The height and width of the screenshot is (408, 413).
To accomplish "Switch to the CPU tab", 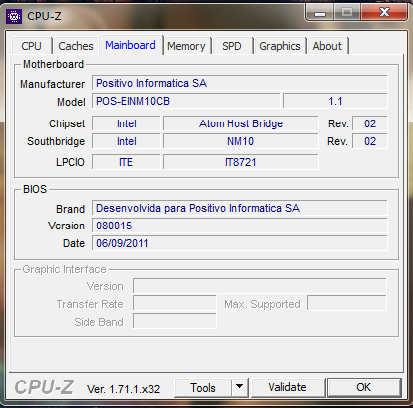I will point(32,46).
